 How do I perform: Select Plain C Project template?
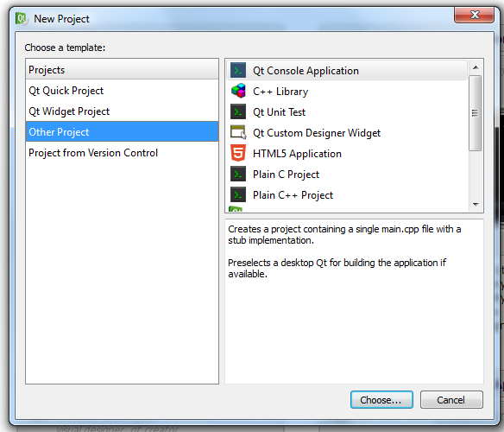tap(347, 175)
